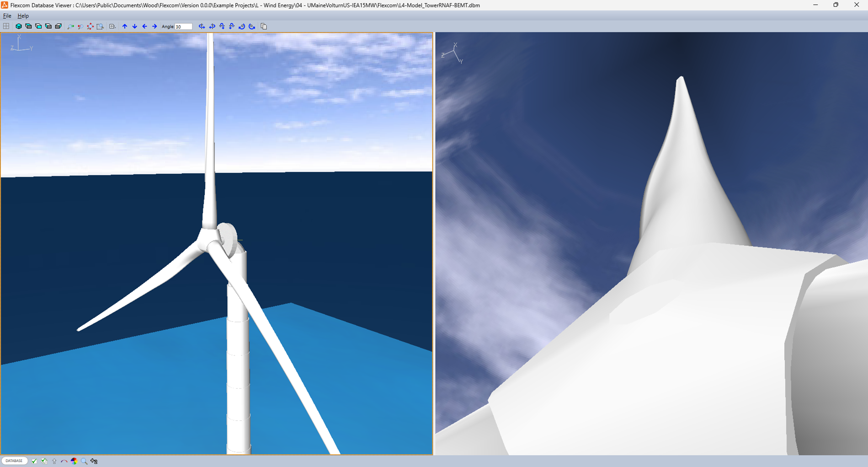The image size is (868, 467).
Task: Click the DATABASE button in status bar
Action: click(x=14, y=461)
